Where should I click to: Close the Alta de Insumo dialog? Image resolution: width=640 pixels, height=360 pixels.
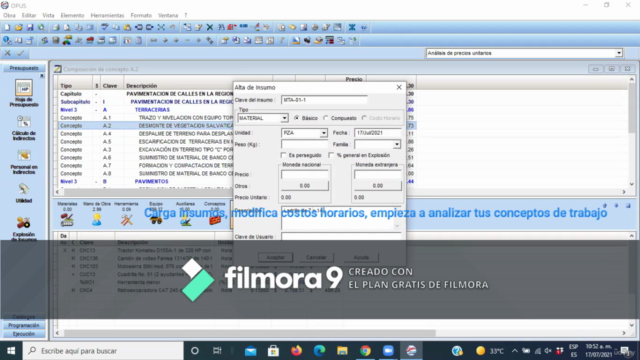399,87
